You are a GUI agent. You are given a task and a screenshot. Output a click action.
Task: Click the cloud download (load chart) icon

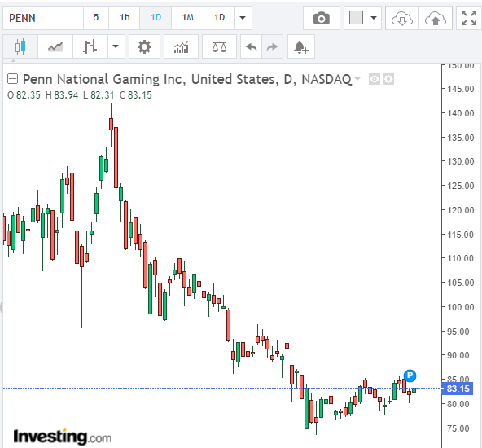tap(401, 18)
